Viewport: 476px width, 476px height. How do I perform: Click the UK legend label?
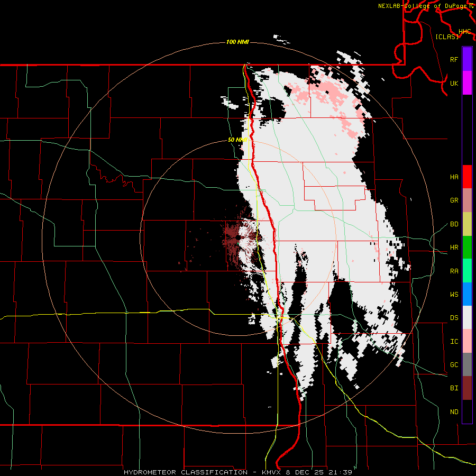tap(454, 83)
